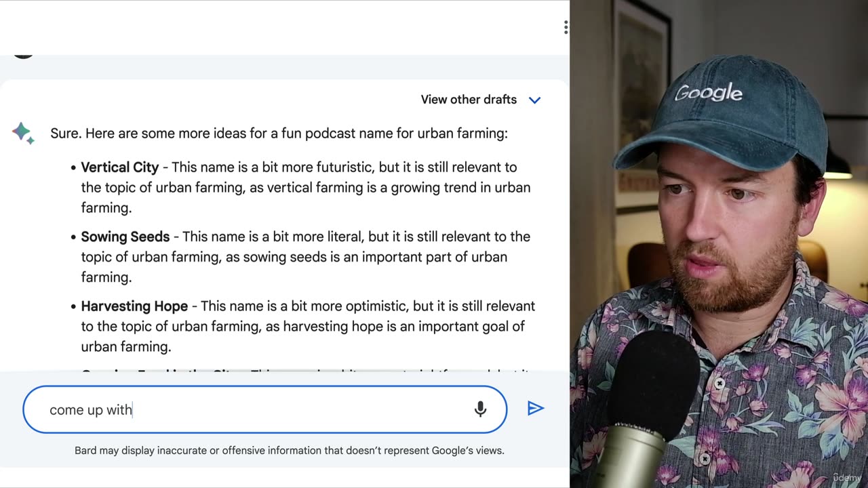This screenshot has height=488, width=868.
Task: Click the Harvesting Hope podcast name
Action: [x=134, y=306]
